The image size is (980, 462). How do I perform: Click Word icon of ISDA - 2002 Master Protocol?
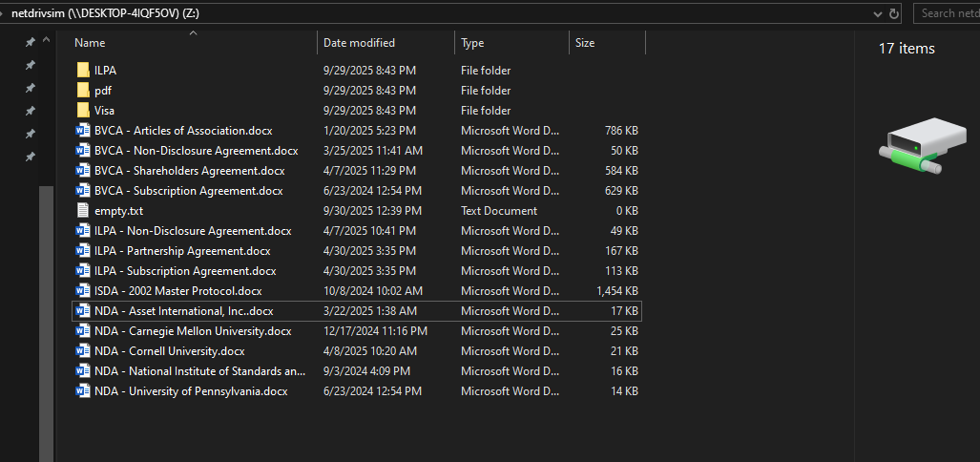click(82, 291)
